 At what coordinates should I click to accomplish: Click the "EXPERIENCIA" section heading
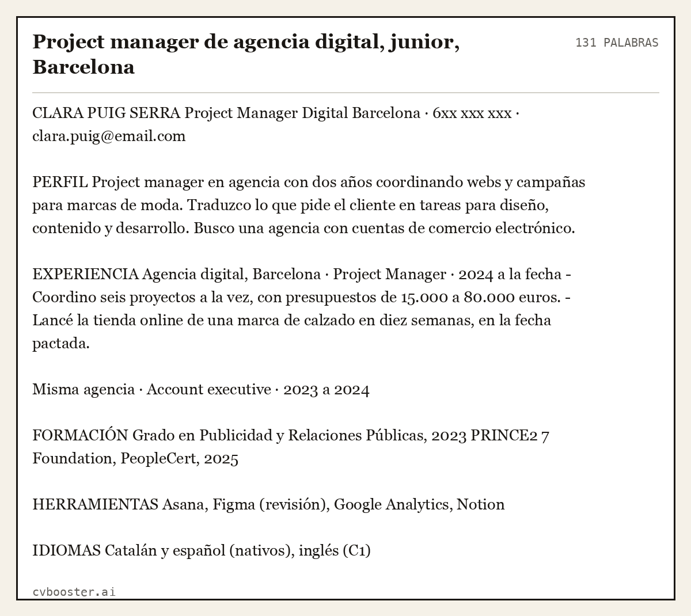(x=85, y=274)
